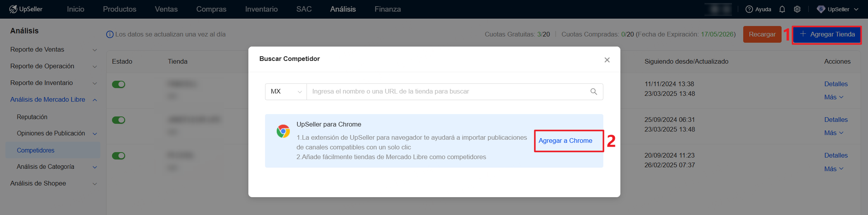Click the Ayuda help icon

(x=749, y=9)
